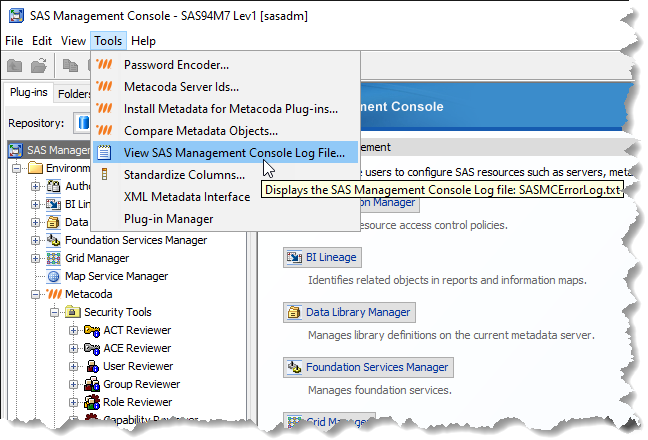Click the Group Reviewer people icon
This screenshot has height=440, width=648.
click(92, 384)
